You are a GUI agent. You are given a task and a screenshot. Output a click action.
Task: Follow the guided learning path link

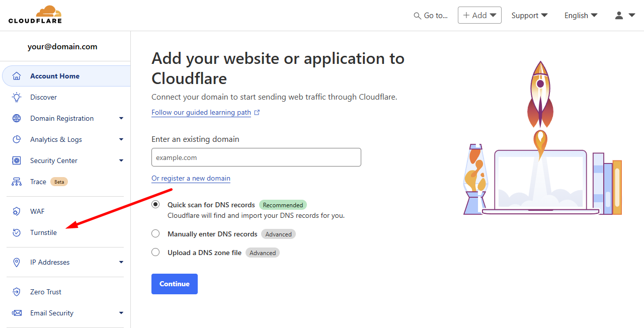coord(201,113)
